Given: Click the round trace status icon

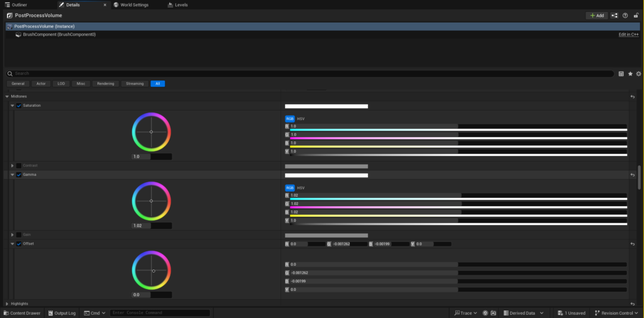Looking at the screenshot, I should coord(485,313).
